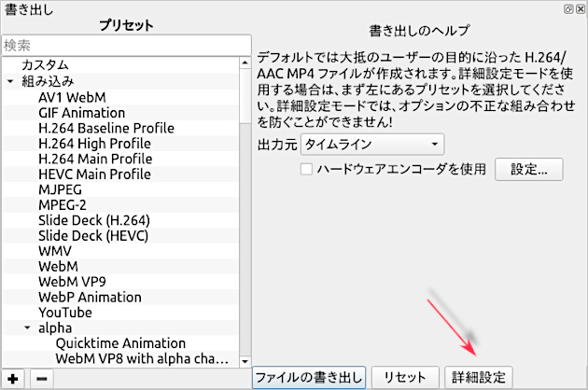This screenshot has height=390, width=588.
Task: Click the リセット button
Action: (405, 377)
